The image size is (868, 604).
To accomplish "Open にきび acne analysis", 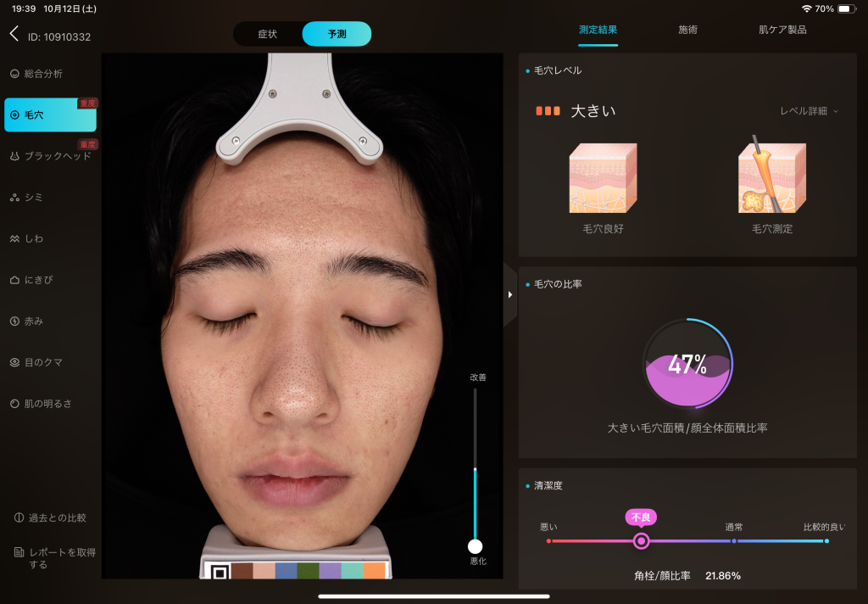I will (x=38, y=280).
